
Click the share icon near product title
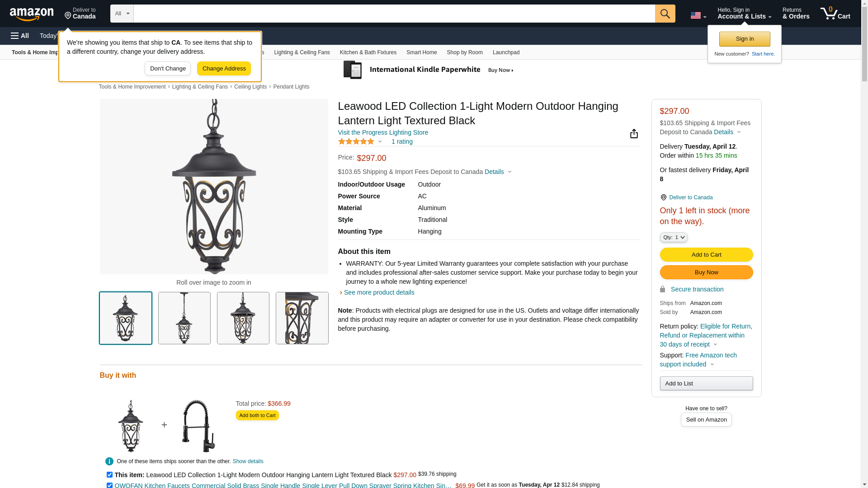coord(634,134)
